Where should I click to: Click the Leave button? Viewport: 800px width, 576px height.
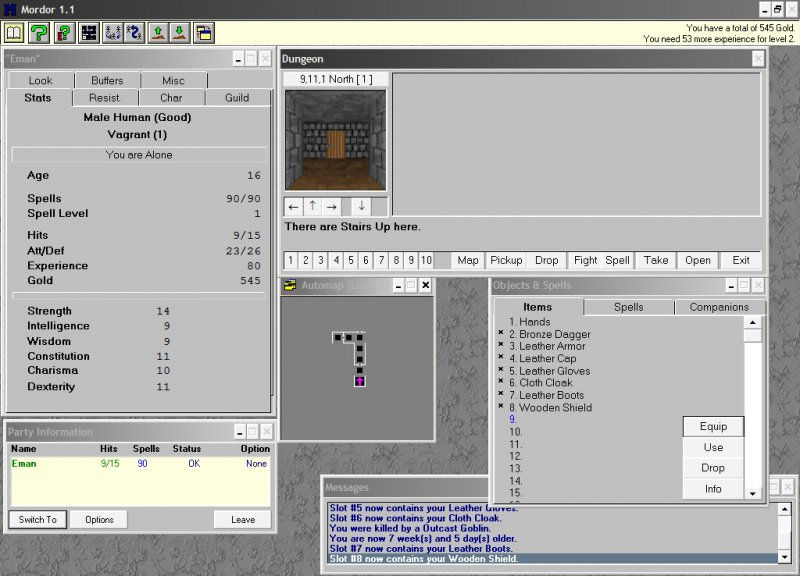coord(243,520)
